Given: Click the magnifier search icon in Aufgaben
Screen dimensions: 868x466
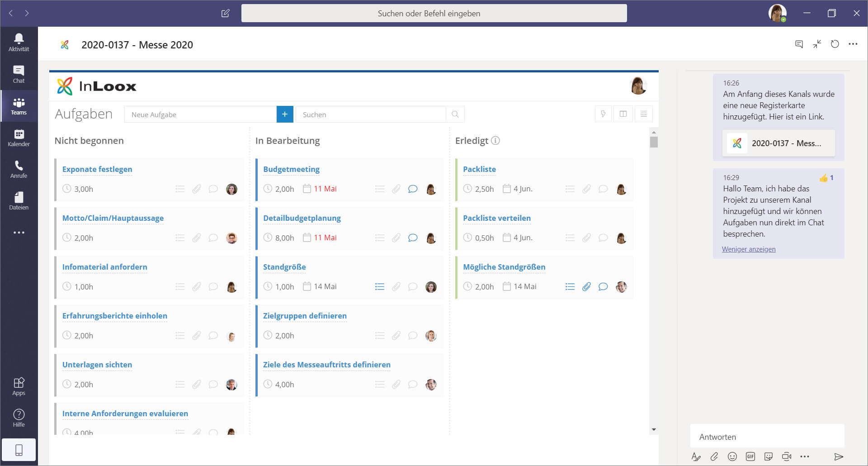Looking at the screenshot, I should 455,114.
